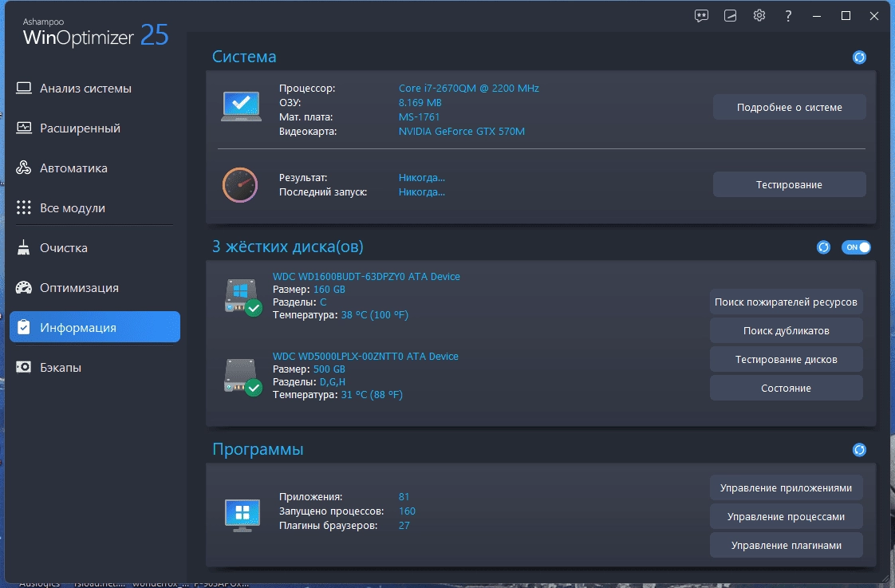This screenshot has width=895, height=588.
Task: Open the feedback speech bubble icon
Action: (x=701, y=16)
